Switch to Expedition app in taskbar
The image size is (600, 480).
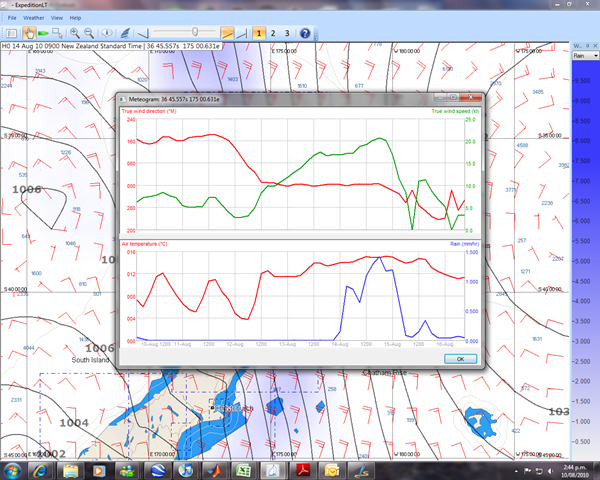(273, 470)
